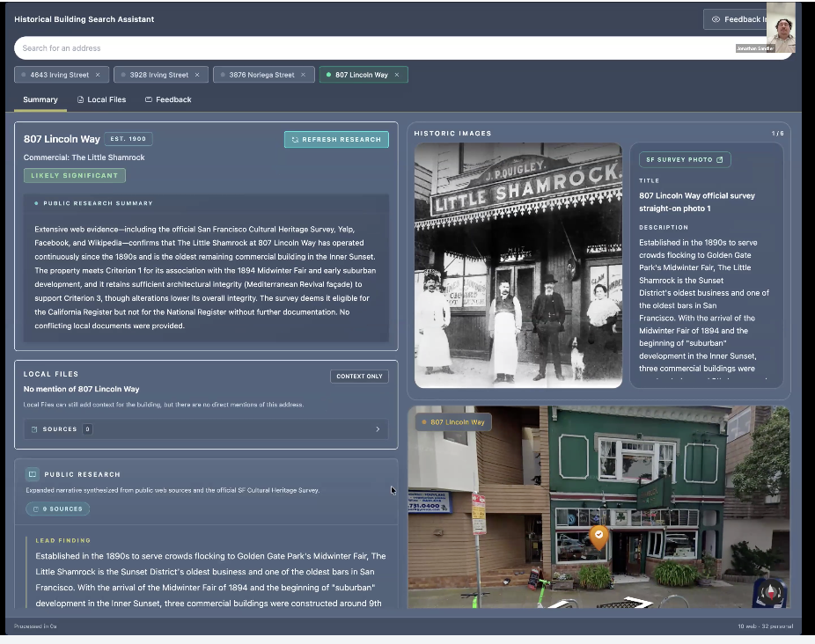This screenshot has height=644, width=815.
Task: Click the Feedback tab message icon
Action: (x=149, y=99)
